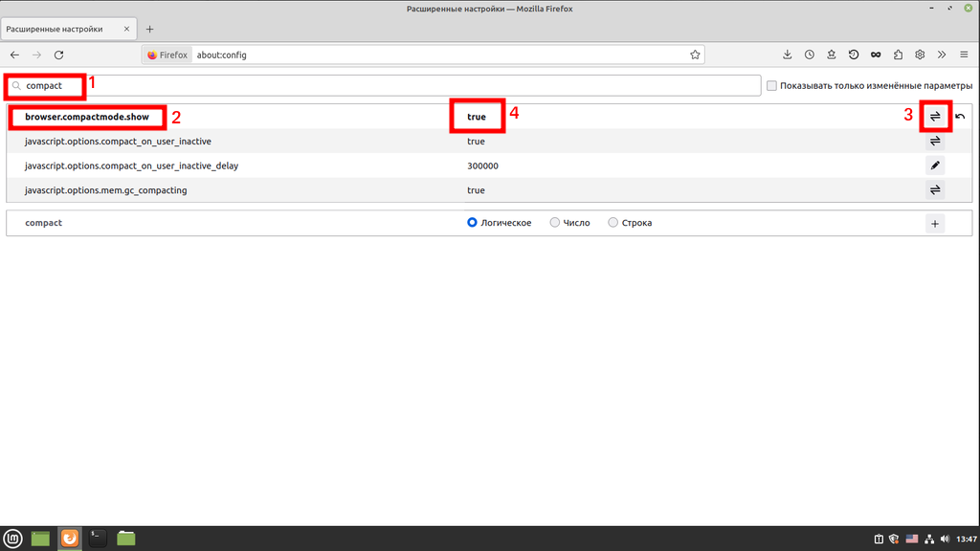The height and width of the screenshot is (551, 980).
Task: Toggle the browser.compactmode.show preference value
Action: click(935, 117)
